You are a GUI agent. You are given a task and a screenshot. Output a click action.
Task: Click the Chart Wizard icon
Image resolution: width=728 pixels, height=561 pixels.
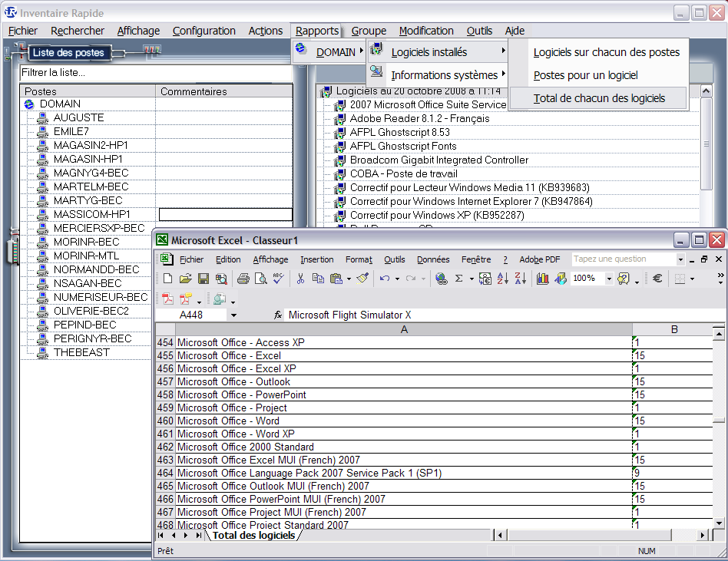tap(542, 279)
